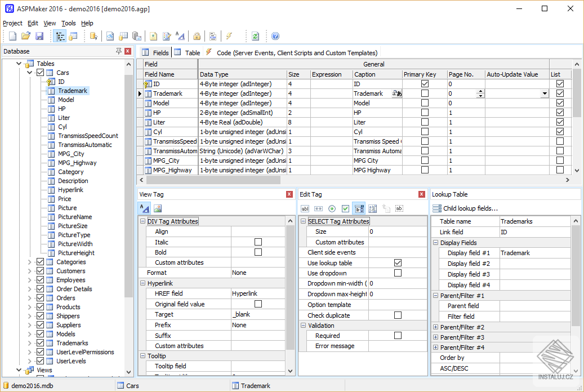Open project using the folder icon
Viewport: 584px width, 392px height.
[x=26, y=36]
